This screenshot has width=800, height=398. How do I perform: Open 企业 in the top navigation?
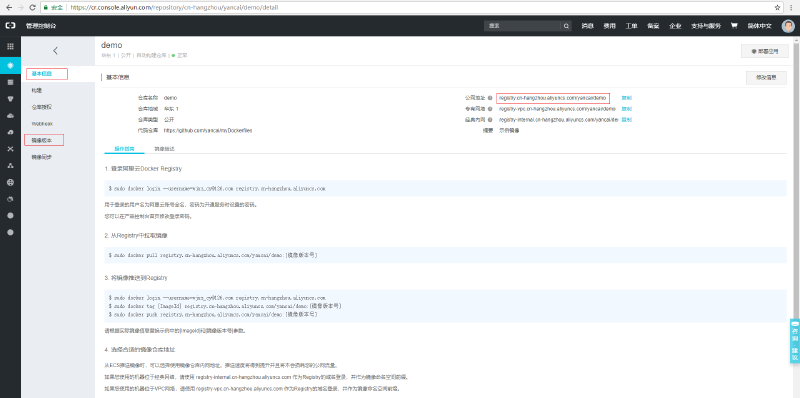coord(675,26)
